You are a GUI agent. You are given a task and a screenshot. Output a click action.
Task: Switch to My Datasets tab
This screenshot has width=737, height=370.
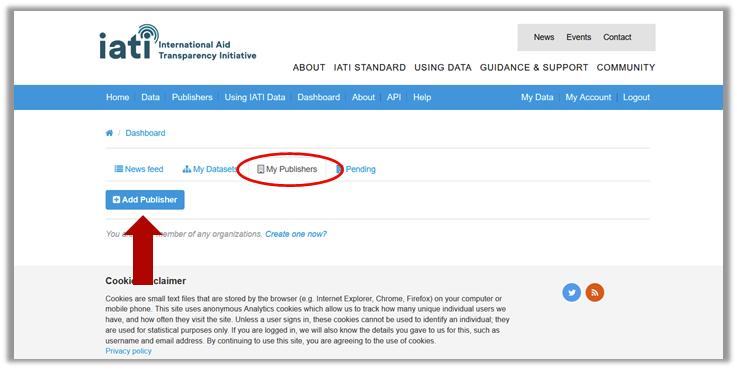pyautogui.click(x=210, y=169)
